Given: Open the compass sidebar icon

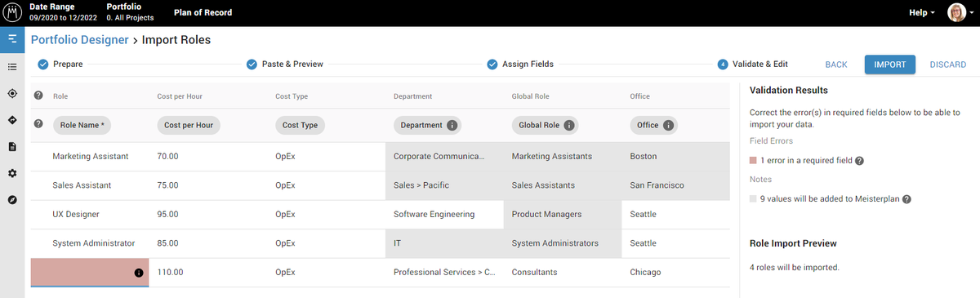Looking at the screenshot, I should pos(12,200).
